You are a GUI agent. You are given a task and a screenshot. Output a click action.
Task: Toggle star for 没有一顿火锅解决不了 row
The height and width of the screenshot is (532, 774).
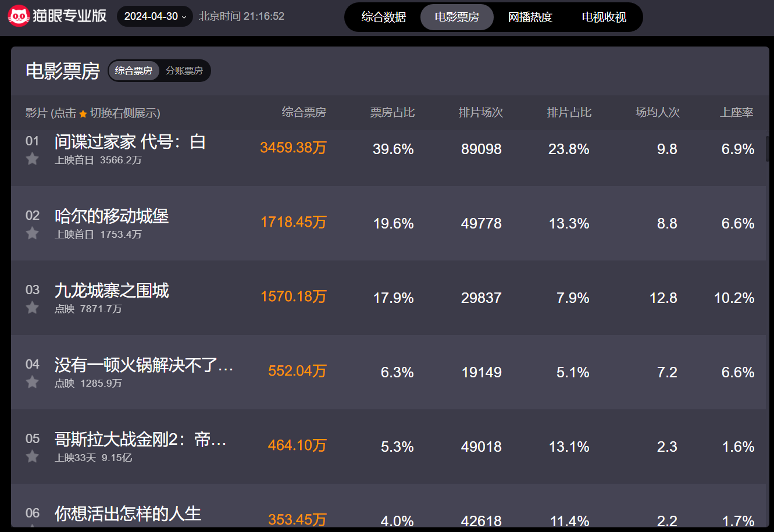(x=33, y=382)
